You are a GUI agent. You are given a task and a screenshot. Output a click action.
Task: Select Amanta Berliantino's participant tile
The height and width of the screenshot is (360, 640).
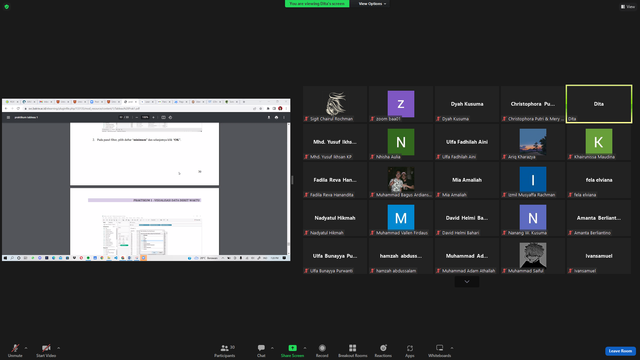point(599,218)
